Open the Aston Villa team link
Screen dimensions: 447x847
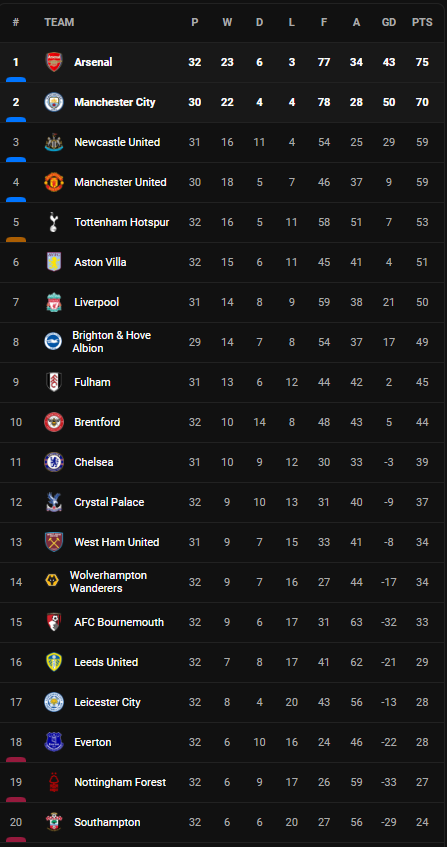pos(100,262)
